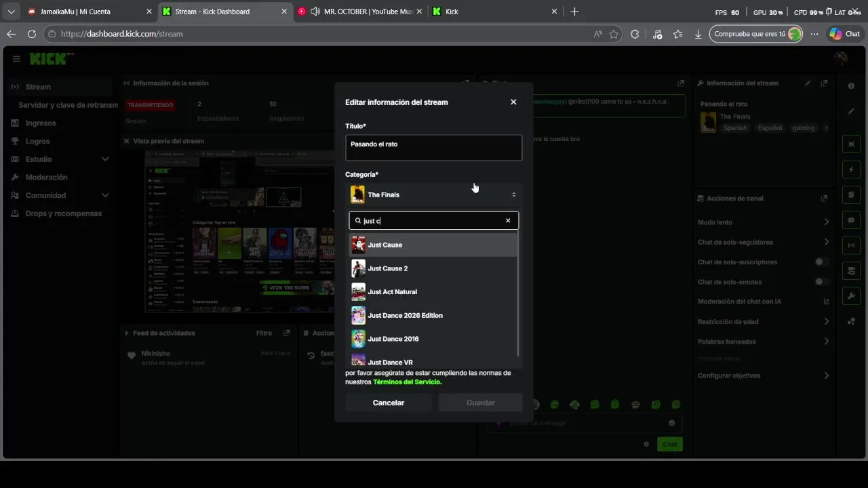Select Just Cause from category results
Image resolution: width=868 pixels, height=488 pixels.
(433, 245)
